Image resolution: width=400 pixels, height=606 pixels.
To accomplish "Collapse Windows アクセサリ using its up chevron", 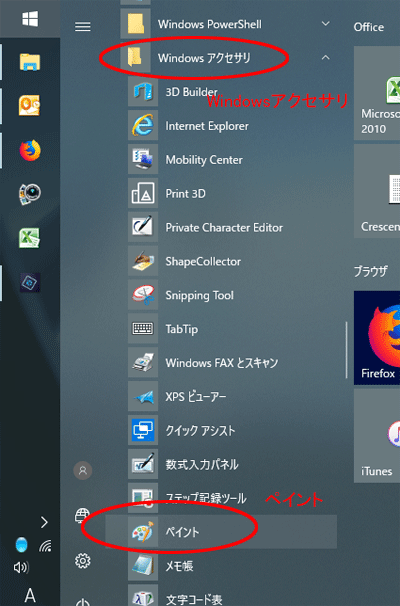I will point(326,58).
